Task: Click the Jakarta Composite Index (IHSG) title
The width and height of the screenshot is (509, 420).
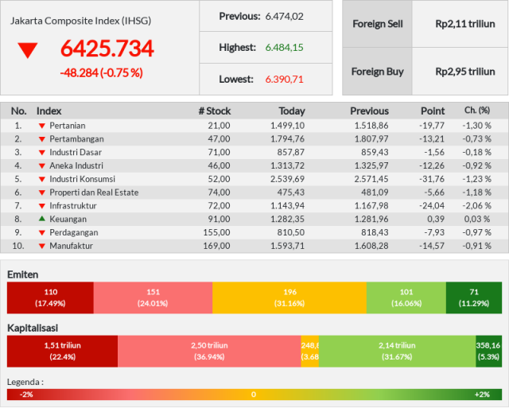Action: (x=80, y=21)
